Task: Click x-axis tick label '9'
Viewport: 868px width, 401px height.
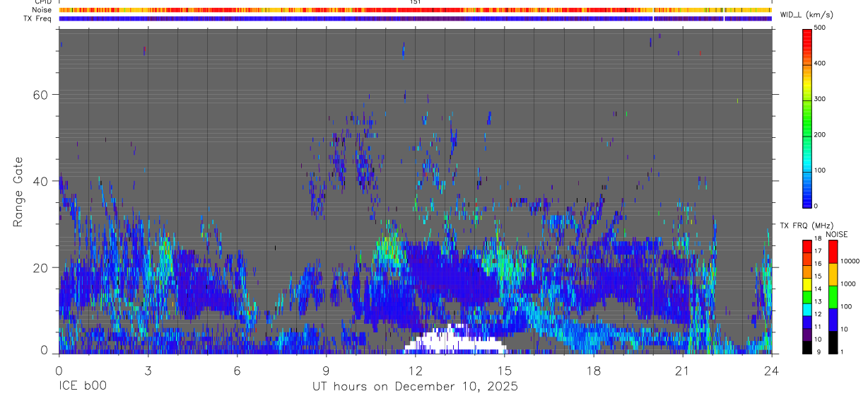Action: [326, 370]
